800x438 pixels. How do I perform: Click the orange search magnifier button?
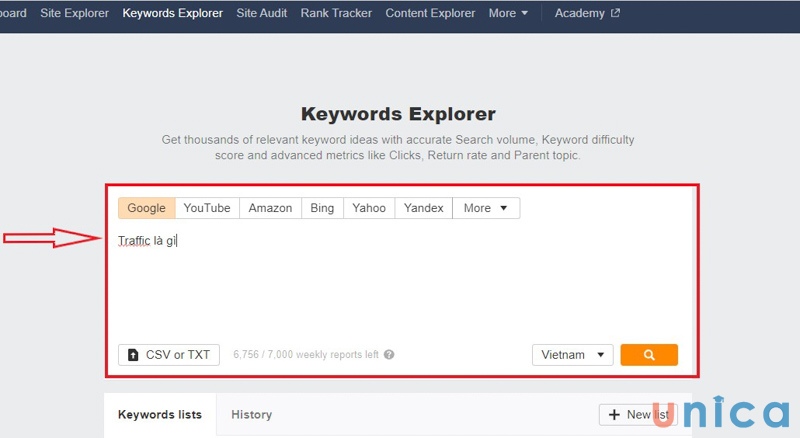coord(649,355)
